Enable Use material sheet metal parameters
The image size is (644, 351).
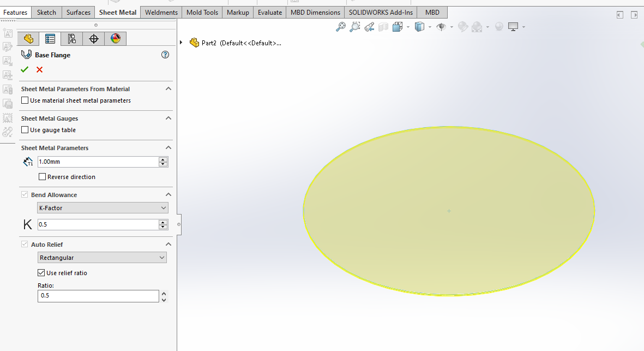tap(25, 100)
